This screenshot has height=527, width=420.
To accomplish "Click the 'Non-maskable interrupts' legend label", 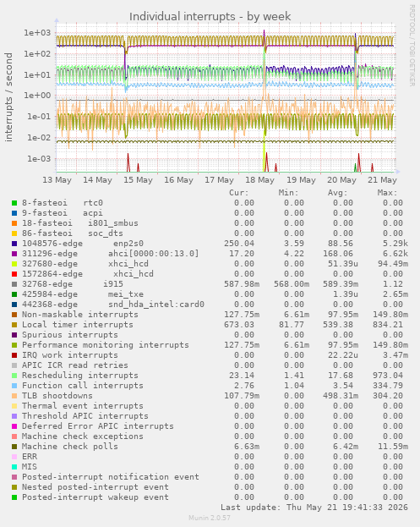I will (80, 315).
